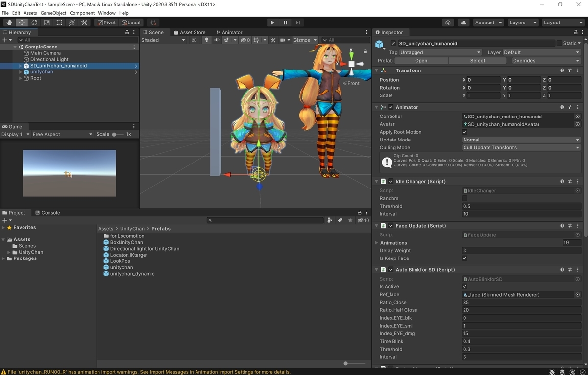
Task: Open the Layer dropdown (Default)
Action: (x=541, y=52)
